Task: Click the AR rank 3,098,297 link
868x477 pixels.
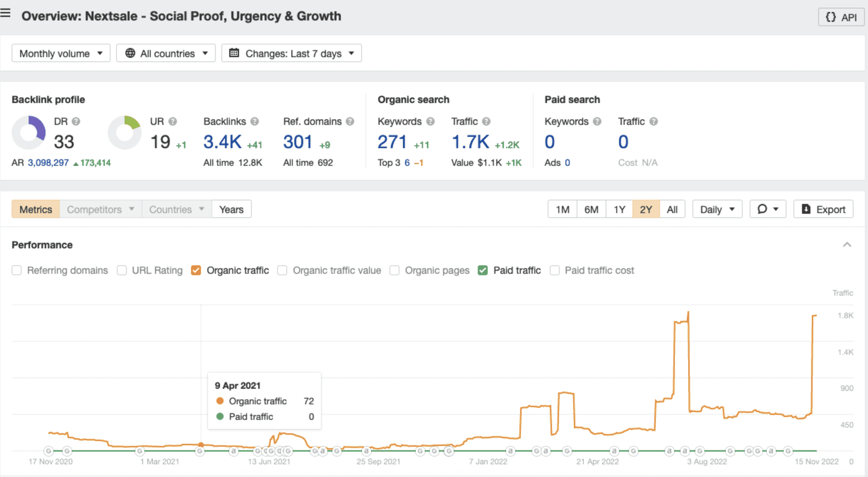Action: [x=48, y=163]
